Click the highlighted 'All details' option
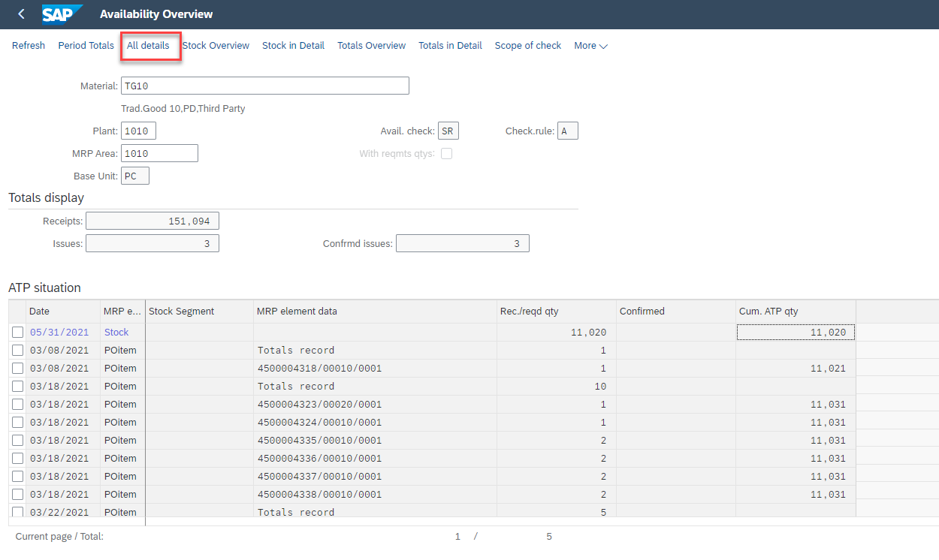This screenshot has width=939, height=560. point(150,46)
